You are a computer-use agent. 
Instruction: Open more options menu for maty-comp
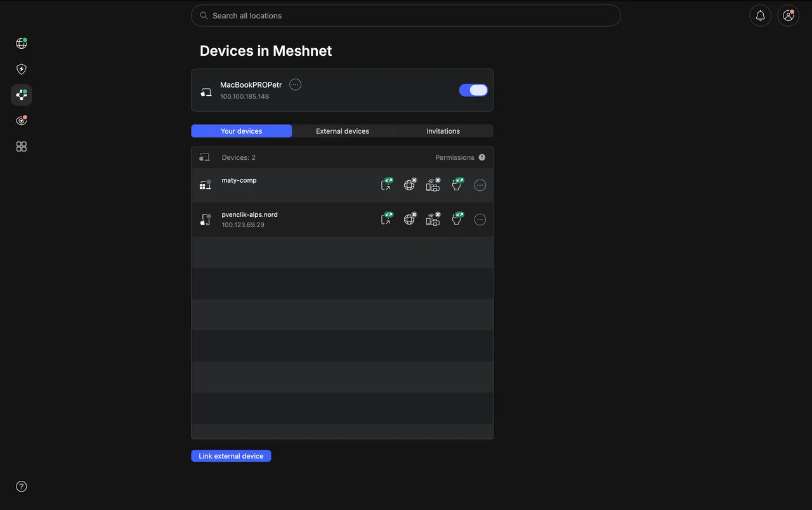point(480,185)
